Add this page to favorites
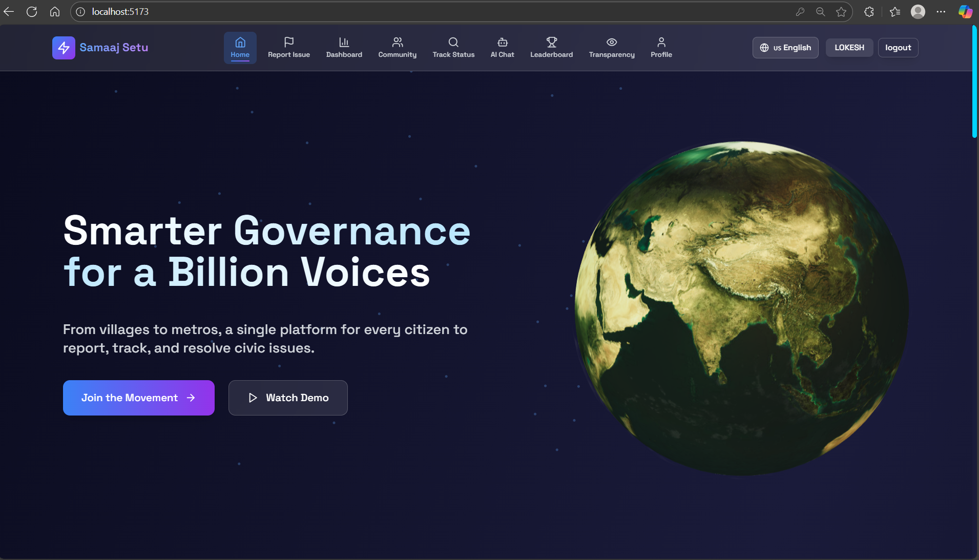This screenshot has width=979, height=560. tap(841, 12)
